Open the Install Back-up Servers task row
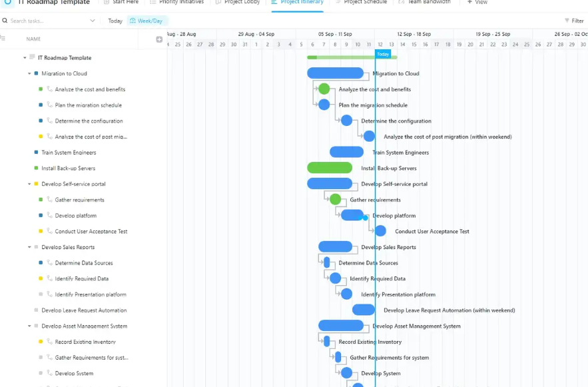The height and width of the screenshot is (387, 588). coord(69,169)
